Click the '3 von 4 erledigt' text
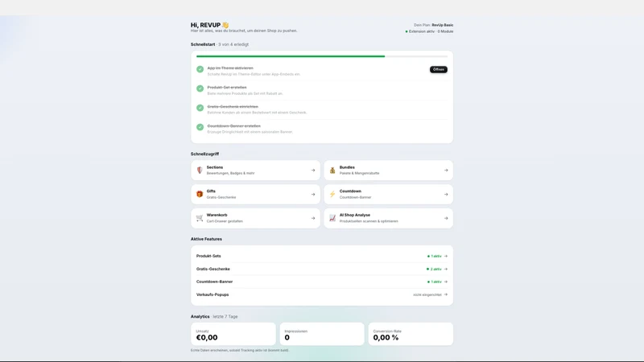The image size is (644, 362). [233, 44]
